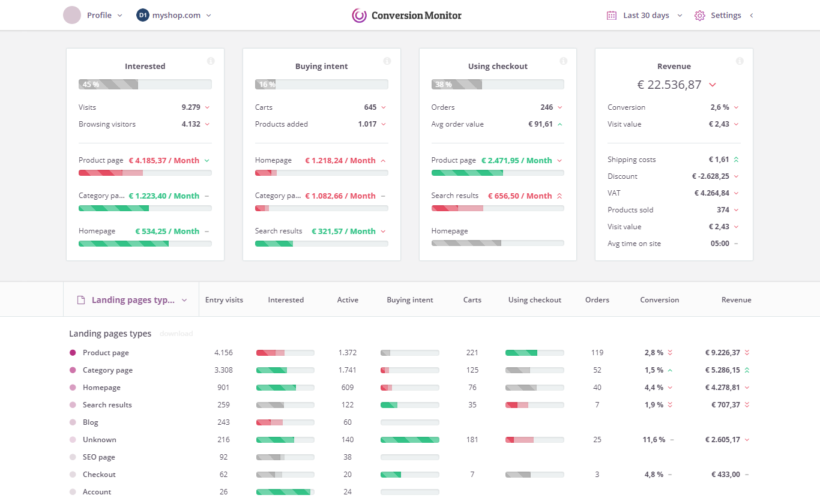Click the Last 30 days date range
The height and width of the screenshot is (504, 820).
(x=646, y=16)
